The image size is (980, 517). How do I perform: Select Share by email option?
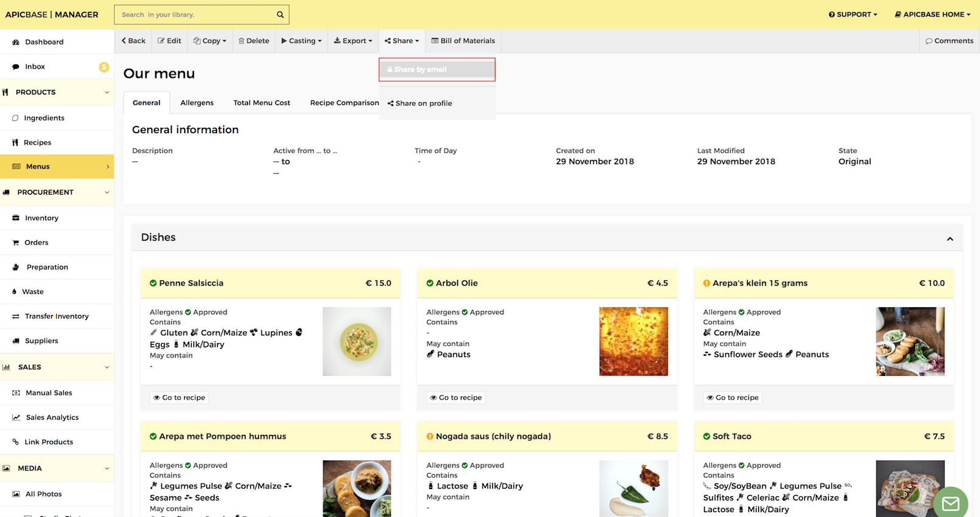point(437,69)
